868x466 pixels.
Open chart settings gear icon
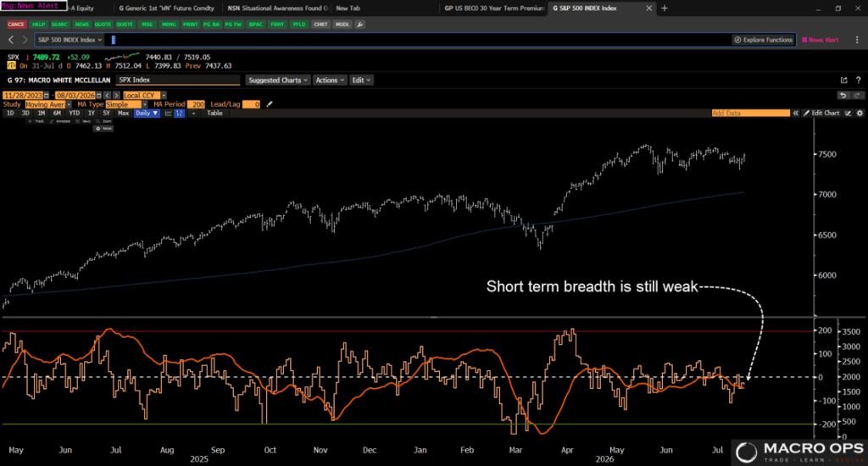[x=860, y=113]
